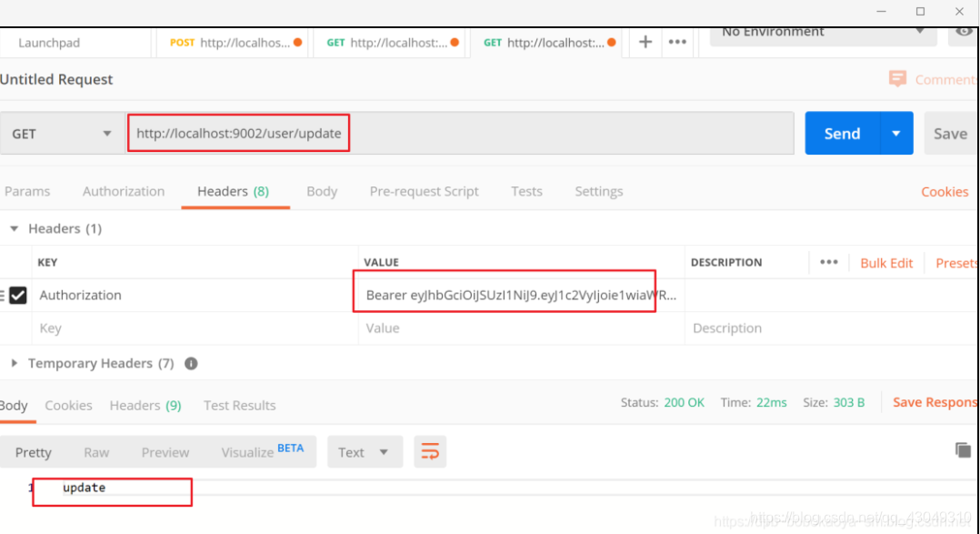The width and height of the screenshot is (980, 534).
Task: Click the Bearer token value field
Action: pyautogui.click(x=521, y=295)
